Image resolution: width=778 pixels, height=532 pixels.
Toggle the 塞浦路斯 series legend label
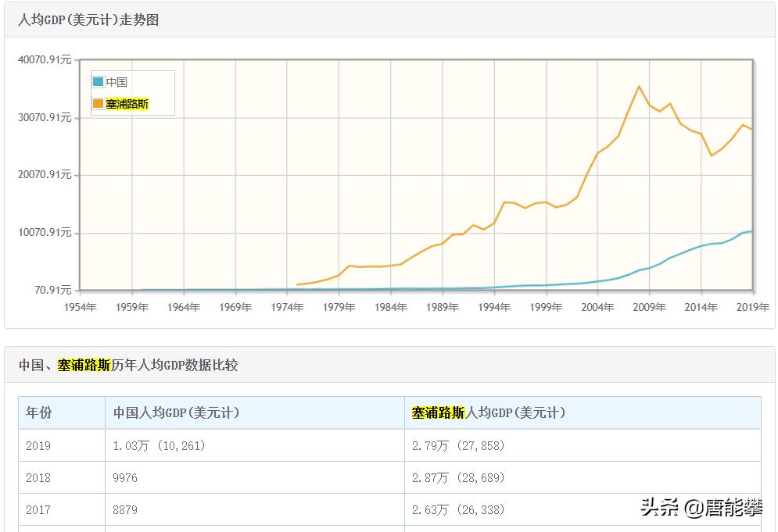click(127, 104)
